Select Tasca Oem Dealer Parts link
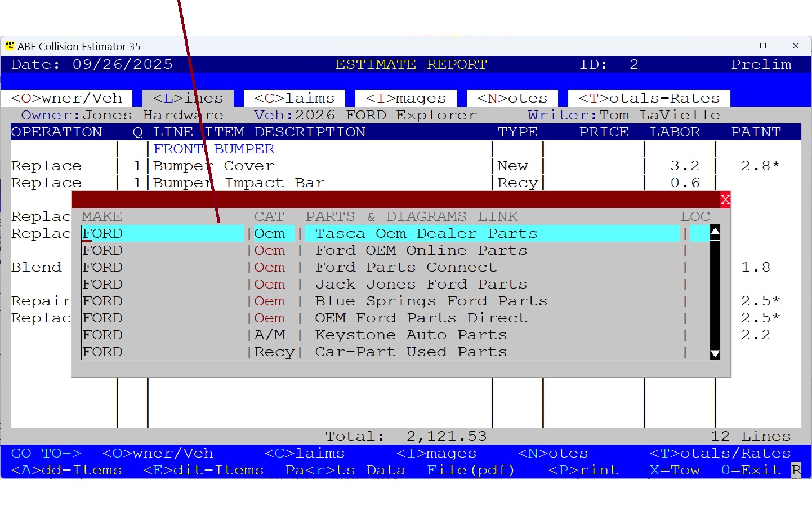 [x=426, y=233]
